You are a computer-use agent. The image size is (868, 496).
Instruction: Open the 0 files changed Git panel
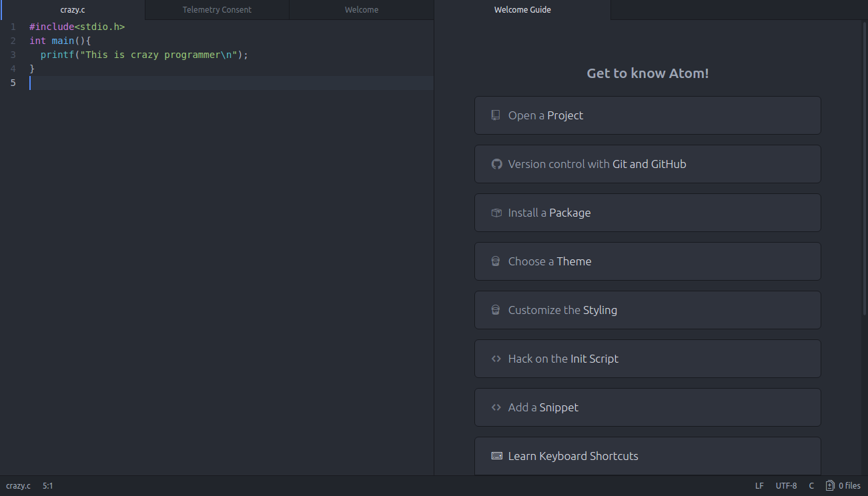coord(843,486)
